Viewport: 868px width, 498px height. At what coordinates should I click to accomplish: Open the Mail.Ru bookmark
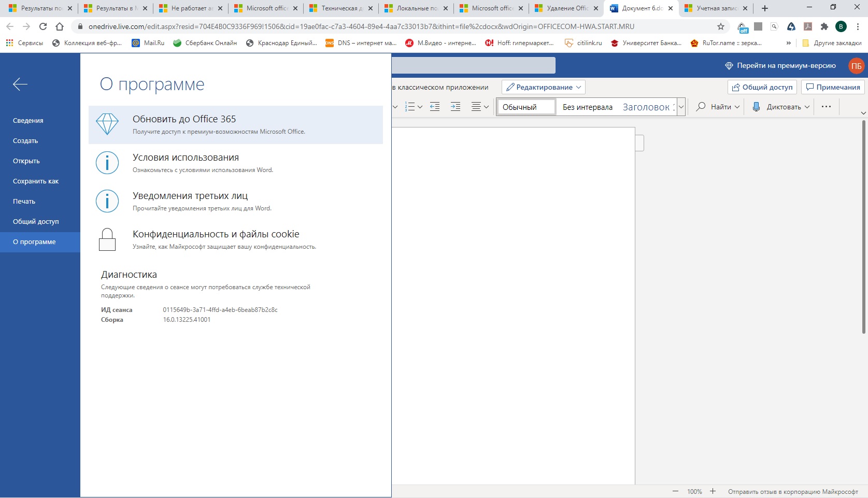tap(148, 43)
